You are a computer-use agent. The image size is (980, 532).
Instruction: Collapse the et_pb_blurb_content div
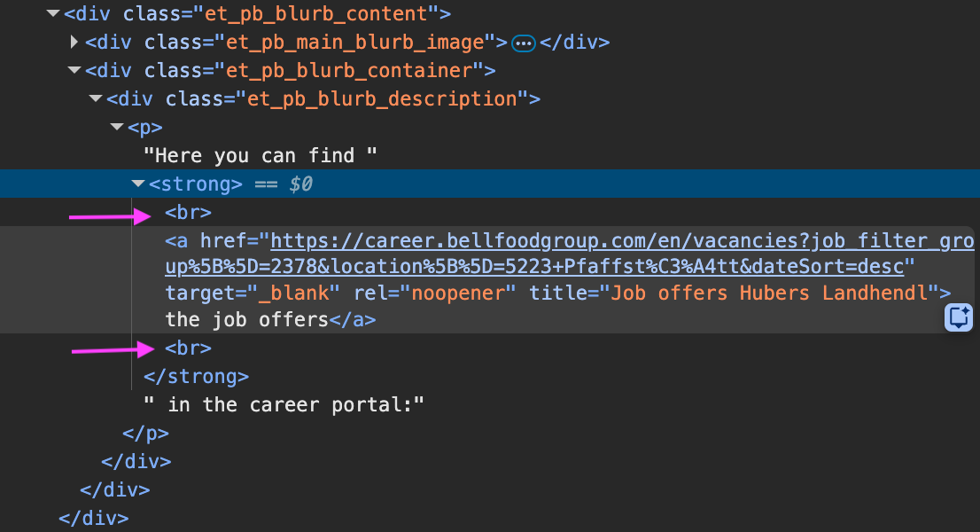coord(53,14)
